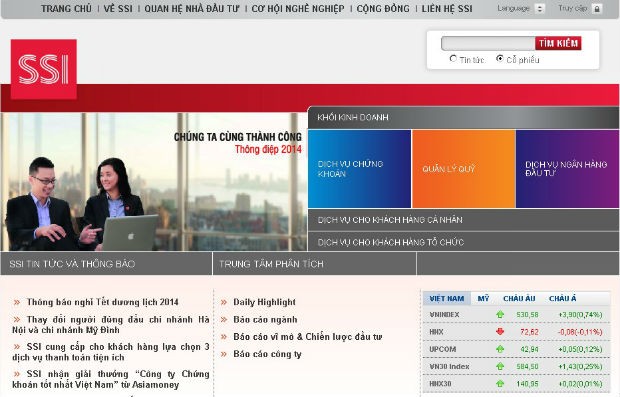Switch to the VIỆT NAM market tab
This screenshot has height=397, width=620.
(447, 299)
